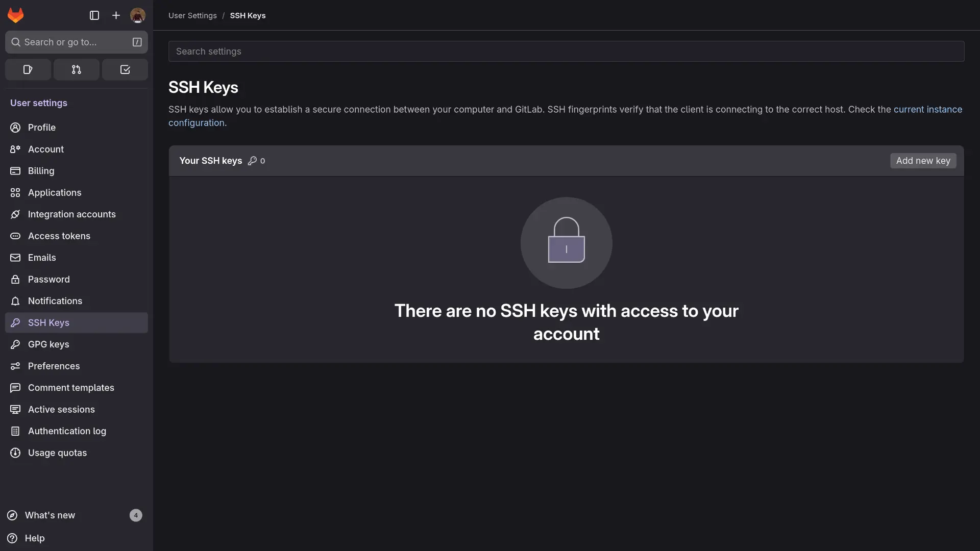Click the Emails envelope icon
Screen dimensions: 980x551
pyautogui.click(x=15, y=258)
